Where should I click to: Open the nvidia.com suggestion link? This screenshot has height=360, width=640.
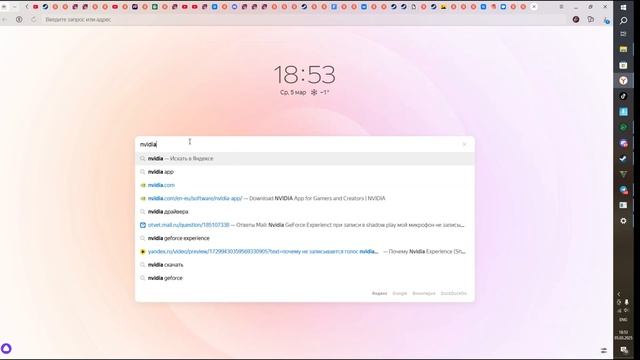304,185
